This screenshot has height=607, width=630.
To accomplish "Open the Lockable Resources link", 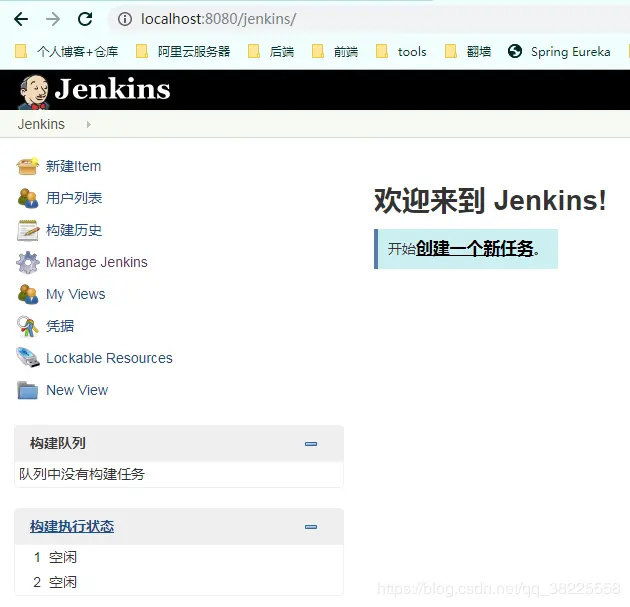I will click(x=109, y=358).
